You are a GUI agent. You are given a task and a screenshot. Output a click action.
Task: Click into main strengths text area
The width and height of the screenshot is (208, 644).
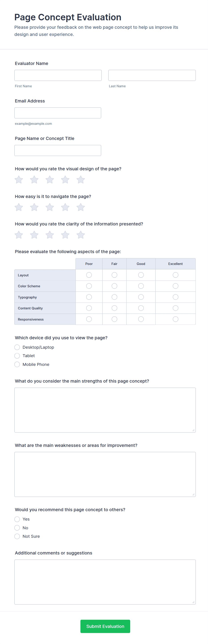[x=105, y=410]
